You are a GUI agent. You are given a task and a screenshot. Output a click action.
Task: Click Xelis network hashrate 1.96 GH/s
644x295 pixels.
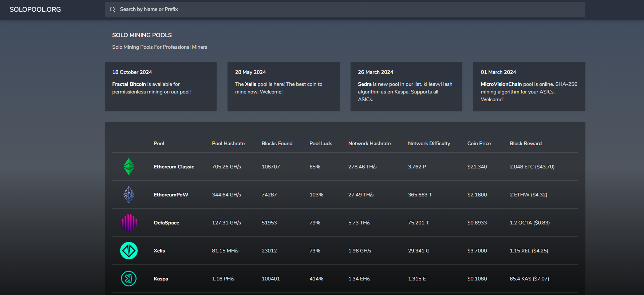(360, 251)
